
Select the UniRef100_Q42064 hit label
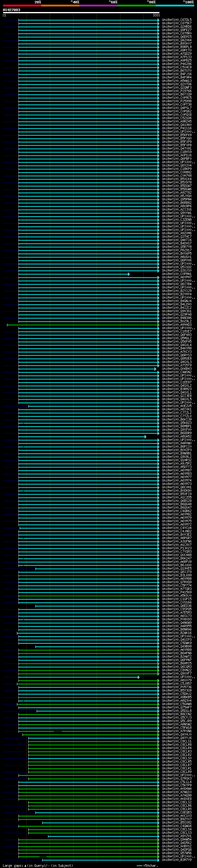coord(176,40)
